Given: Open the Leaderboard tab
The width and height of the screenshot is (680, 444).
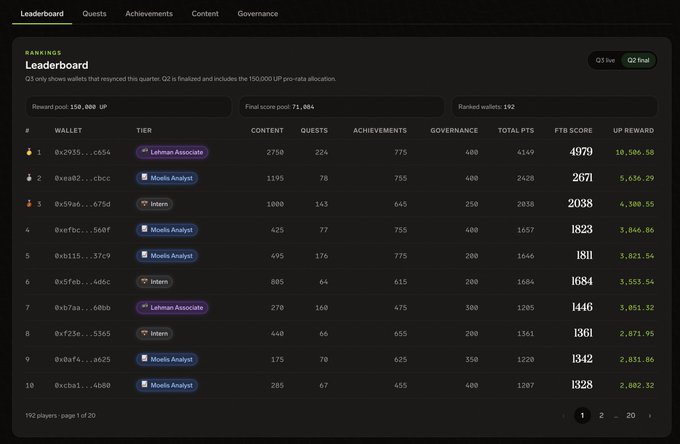Looking at the screenshot, I should click(42, 14).
